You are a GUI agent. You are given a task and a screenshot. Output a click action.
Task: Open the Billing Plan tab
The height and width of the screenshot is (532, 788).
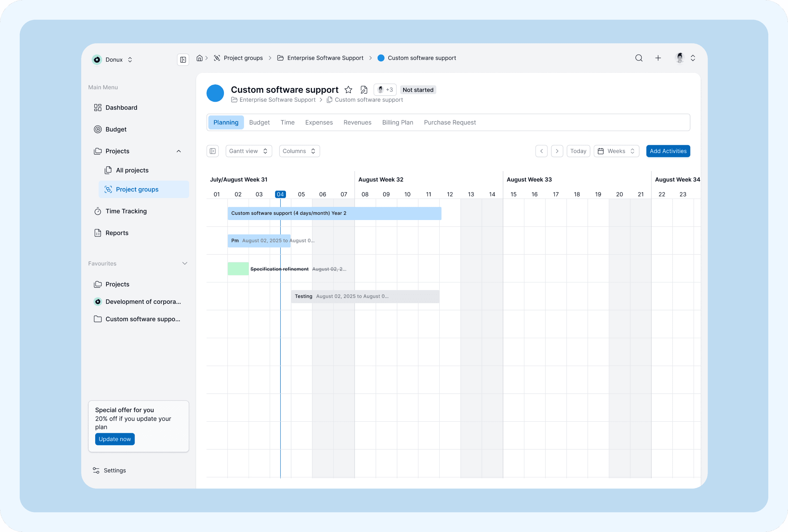pyautogui.click(x=397, y=122)
